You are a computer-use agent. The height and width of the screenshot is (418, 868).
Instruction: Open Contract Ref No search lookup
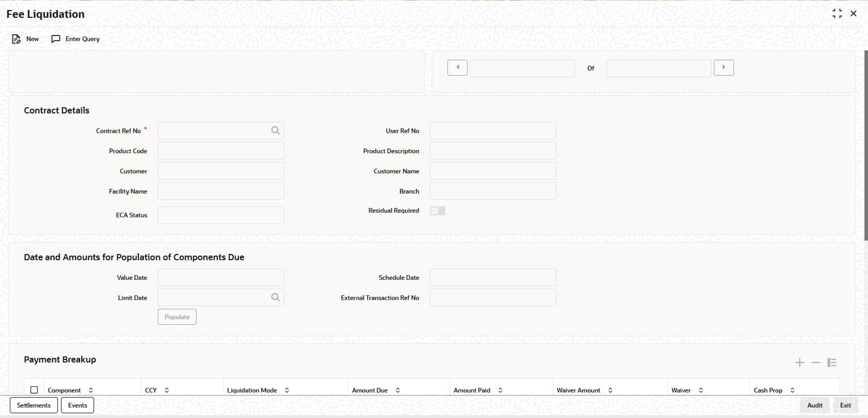point(276,130)
